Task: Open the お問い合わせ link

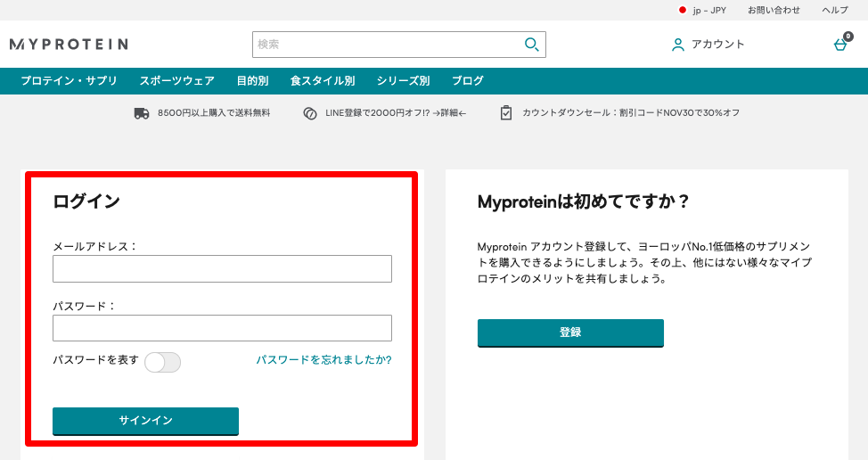Action: (774, 10)
